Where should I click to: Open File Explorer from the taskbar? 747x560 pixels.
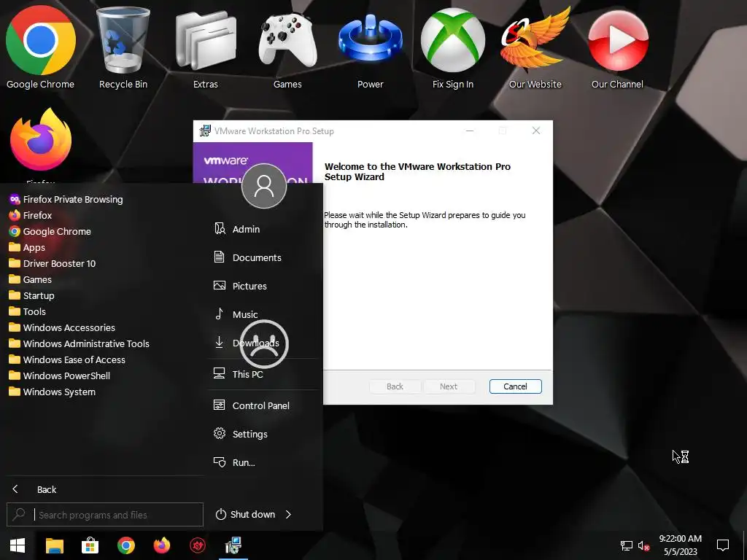[x=54, y=545]
